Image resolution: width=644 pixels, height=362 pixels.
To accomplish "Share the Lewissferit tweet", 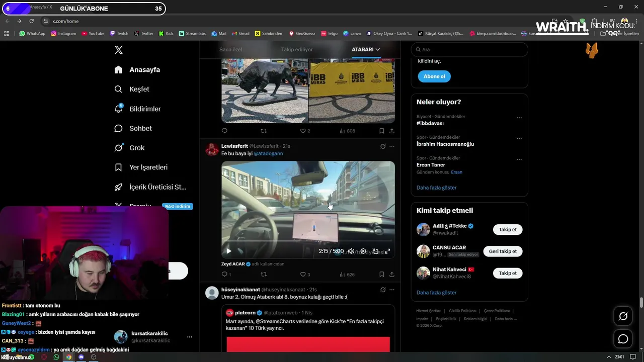I will (392, 275).
